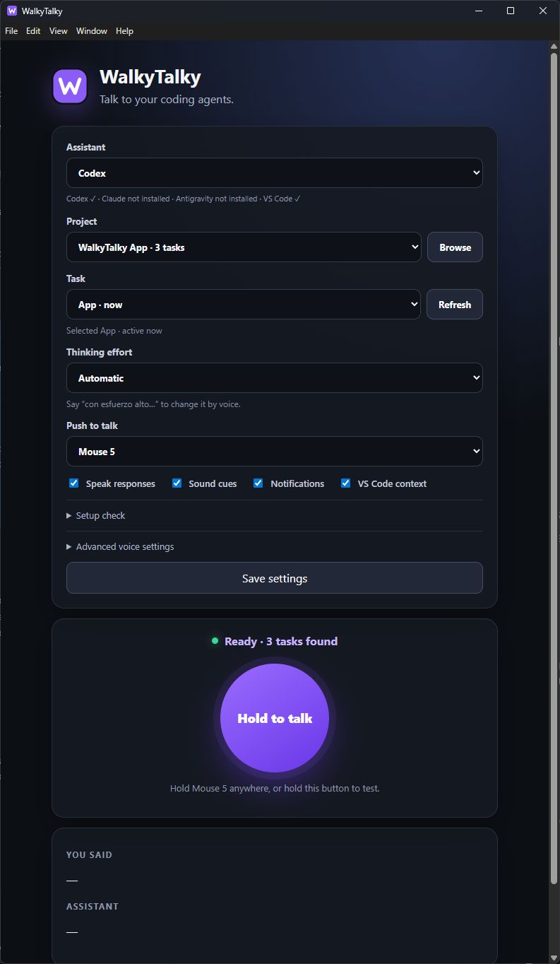Open the Project dropdown WalkyTalky App

244,247
